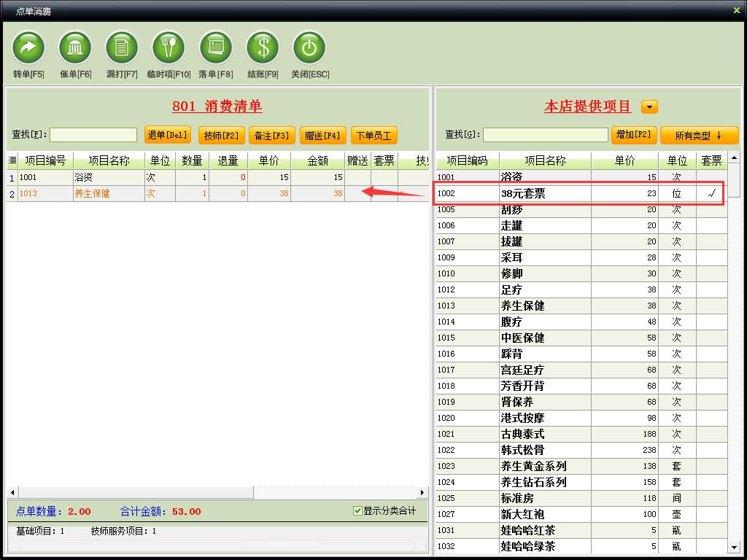Image resolution: width=747 pixels, height=560 pixels.
Task: Select 娃哈哈红茶 item
Action: [x=581, y=530]
